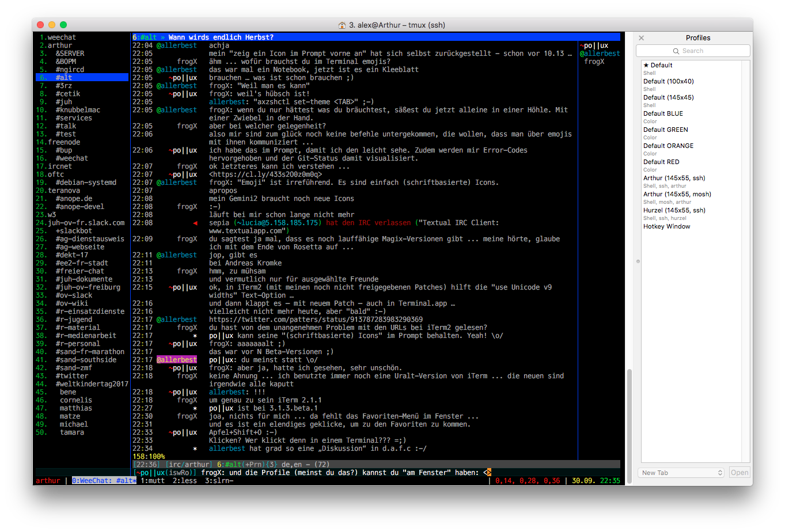Switch to tmux window 3:slrn
This screenshot has height=532, width=785.
pyautogui.click(x=219, y=481)
